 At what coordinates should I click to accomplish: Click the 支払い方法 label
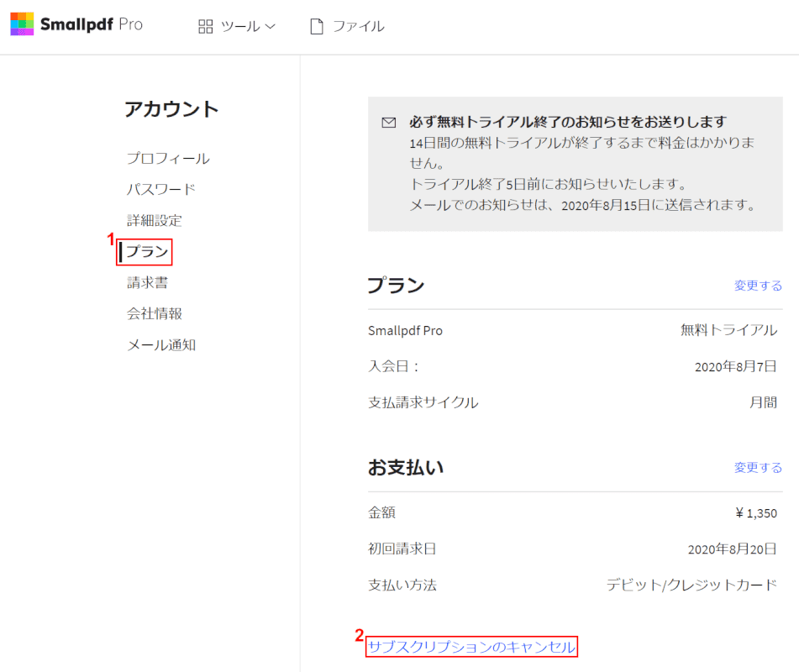click(x=402, y=585)
